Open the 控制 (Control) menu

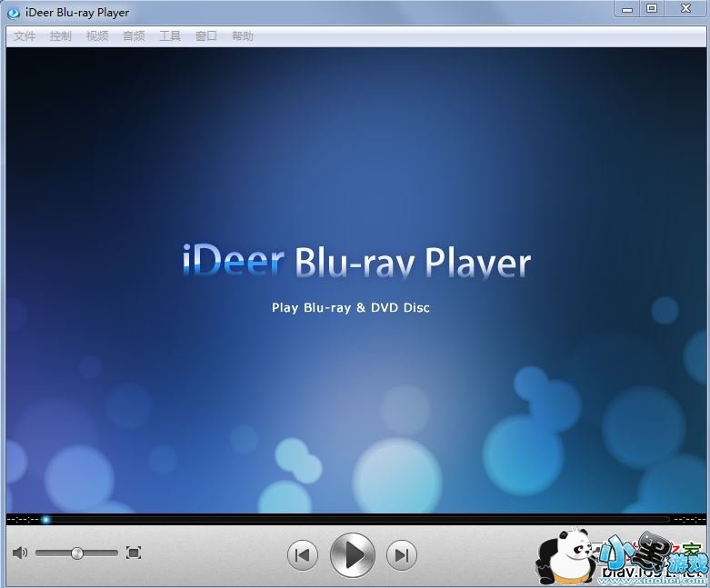point(61,35)
